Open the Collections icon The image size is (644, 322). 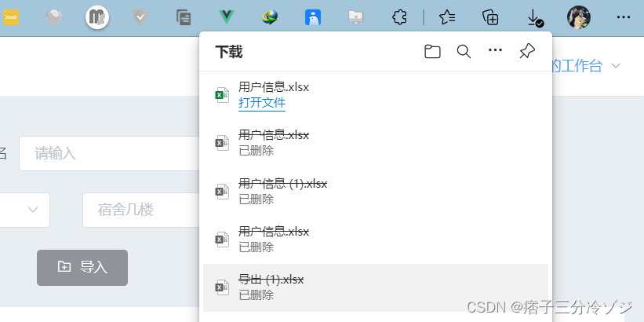point(490,17)
